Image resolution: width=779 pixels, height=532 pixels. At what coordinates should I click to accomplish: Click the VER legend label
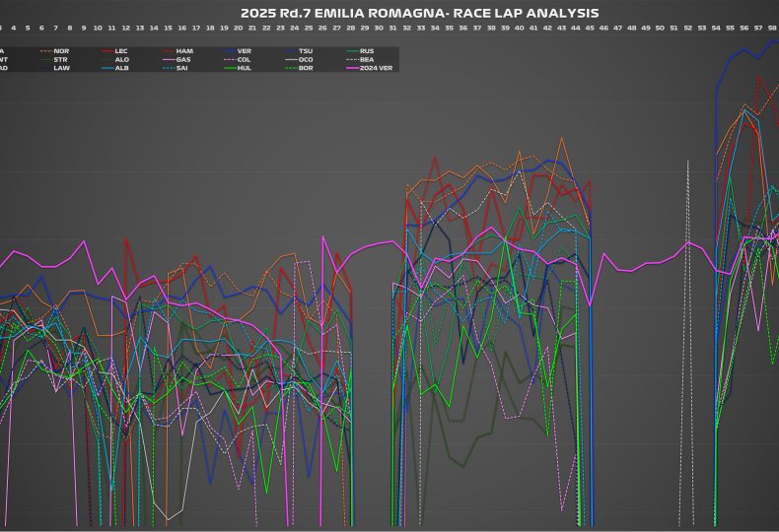tap(244, 50)
